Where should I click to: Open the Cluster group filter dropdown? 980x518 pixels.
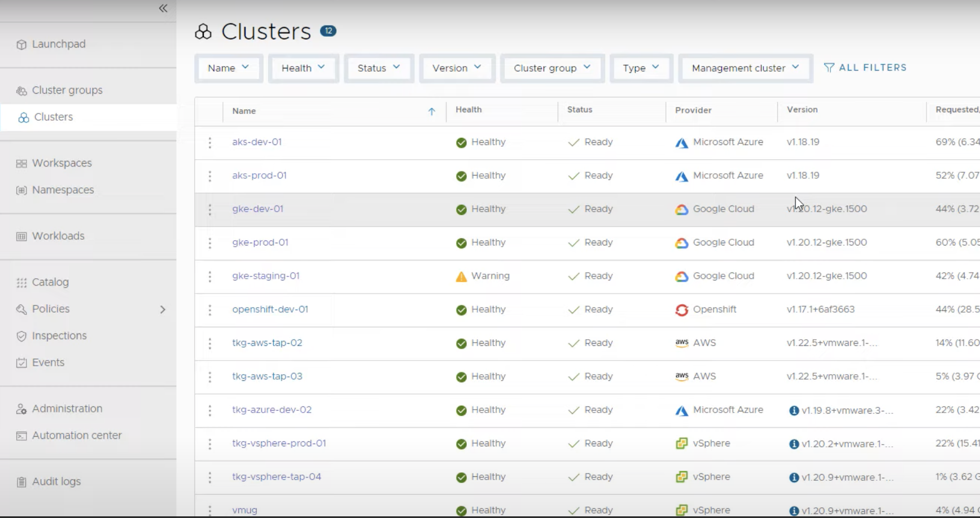point(552,68)
